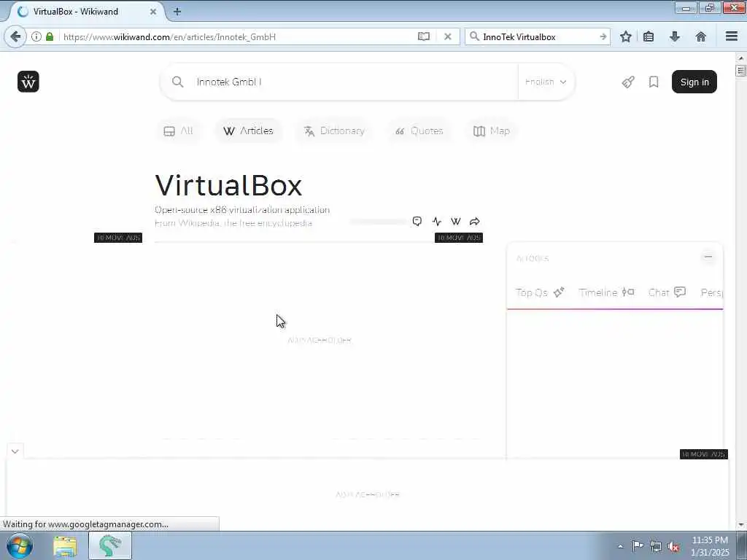Show bookmarks list icon in toolbar

(x=649, y=36)
